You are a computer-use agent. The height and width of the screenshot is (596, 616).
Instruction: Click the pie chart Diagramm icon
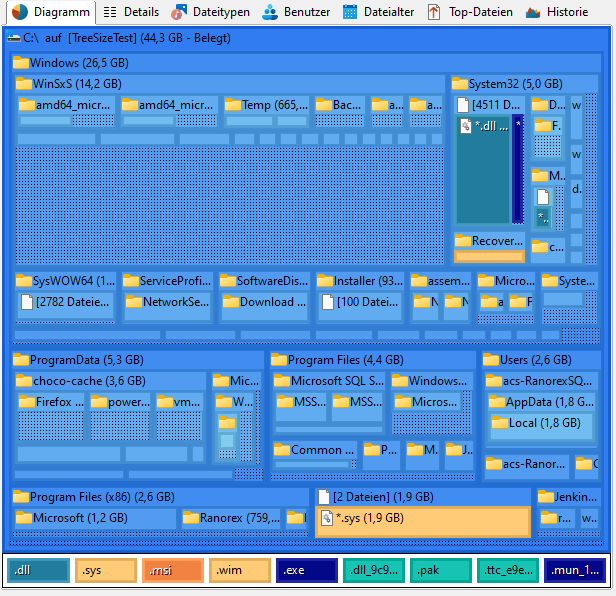(x=20, y=12)
